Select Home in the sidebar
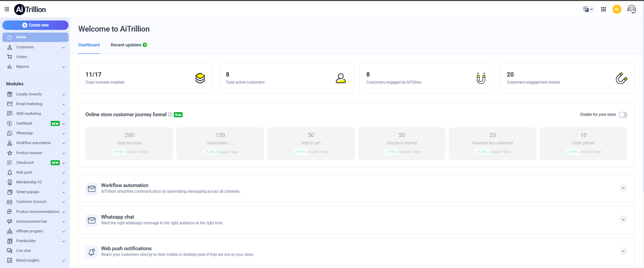The height and width of the screenshot is (268, 644). (35, 37)
